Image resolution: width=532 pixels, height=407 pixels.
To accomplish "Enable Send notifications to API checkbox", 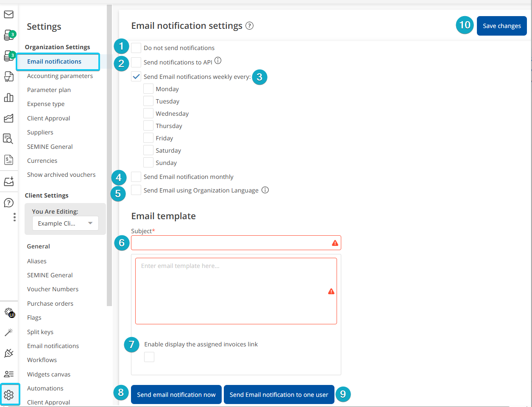I will (136, 62).
